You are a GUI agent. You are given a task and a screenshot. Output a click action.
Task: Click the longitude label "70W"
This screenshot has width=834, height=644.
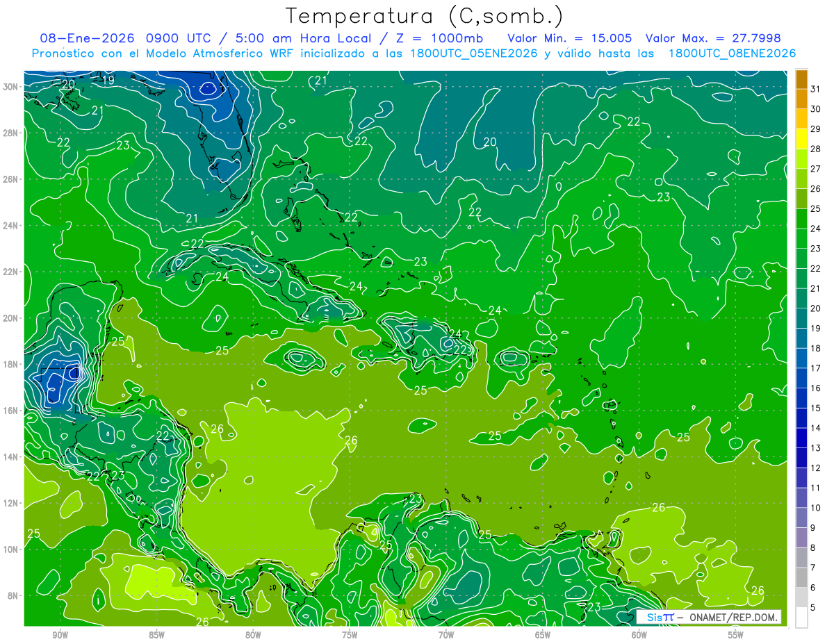click(446, 634)
